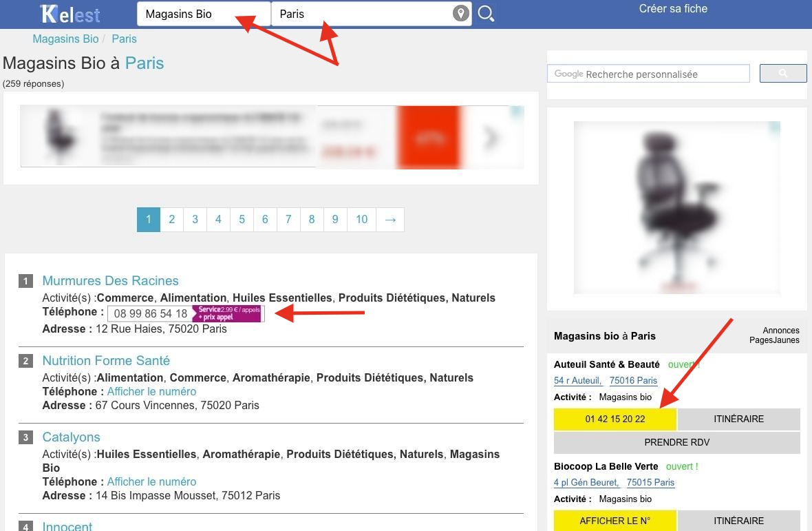Click the office chair banner ad
Viewport: 812px width, 531px height.
[272, 137]
